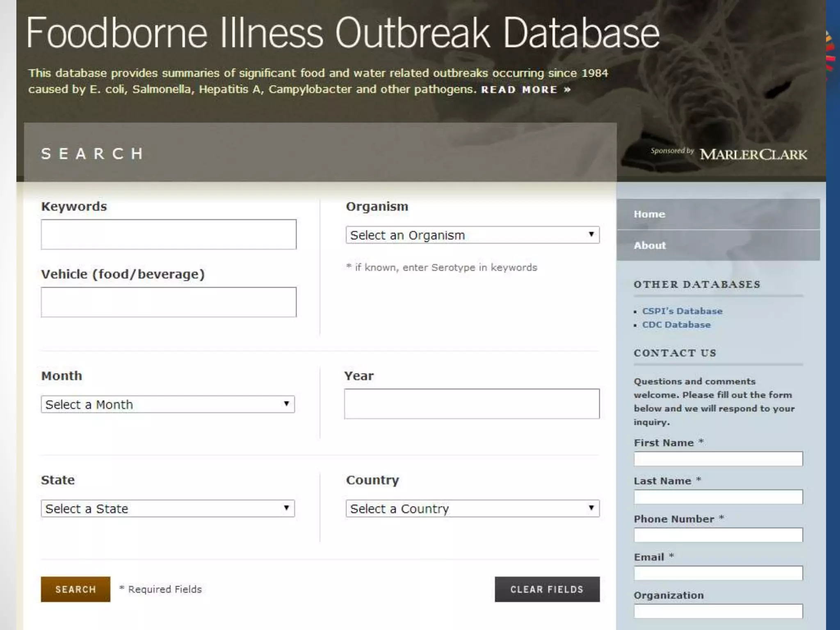Focus the First Name contact field
840x630 pixels.
pyautogui.click(x=718, y=459)
